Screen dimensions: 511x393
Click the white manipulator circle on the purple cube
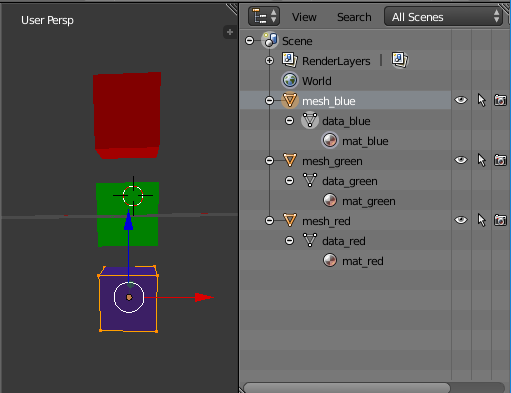point(129,297)
